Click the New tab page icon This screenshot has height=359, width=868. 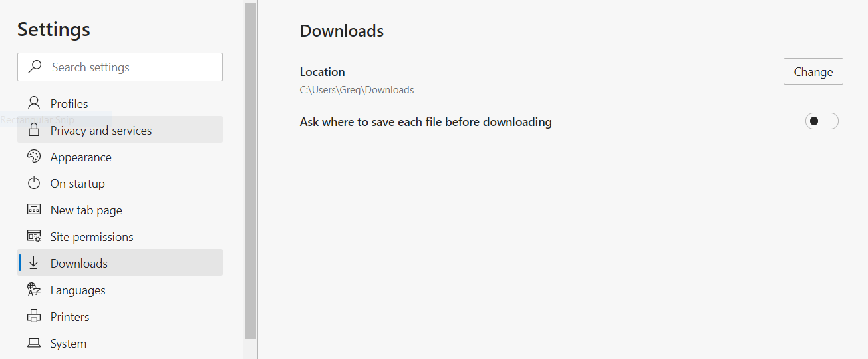click(33, 210)
